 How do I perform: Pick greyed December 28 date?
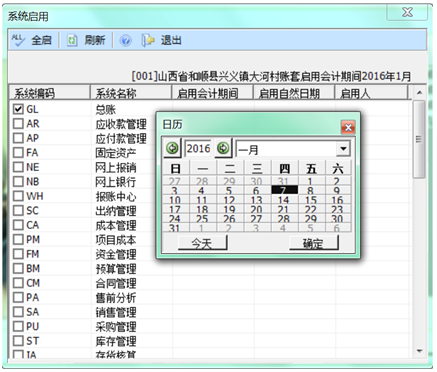pos(202,181)
